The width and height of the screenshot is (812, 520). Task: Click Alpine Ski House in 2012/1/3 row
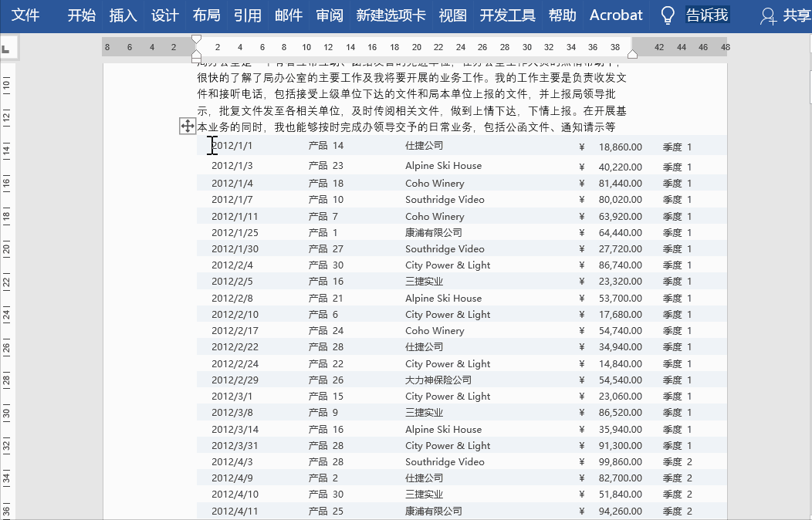[x=443, y=166]
